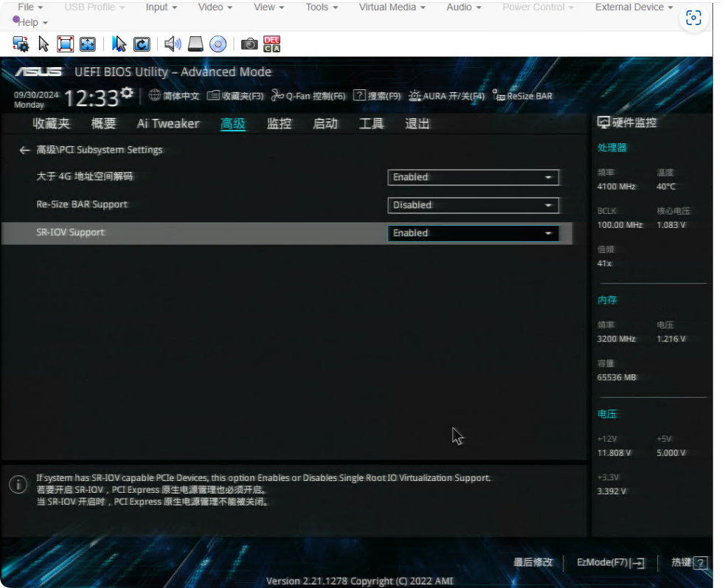The width and height of the screenshot is (725, 588).
Task: Click the full-screen red-arrows toolbar icon
Action: point(65,44)
